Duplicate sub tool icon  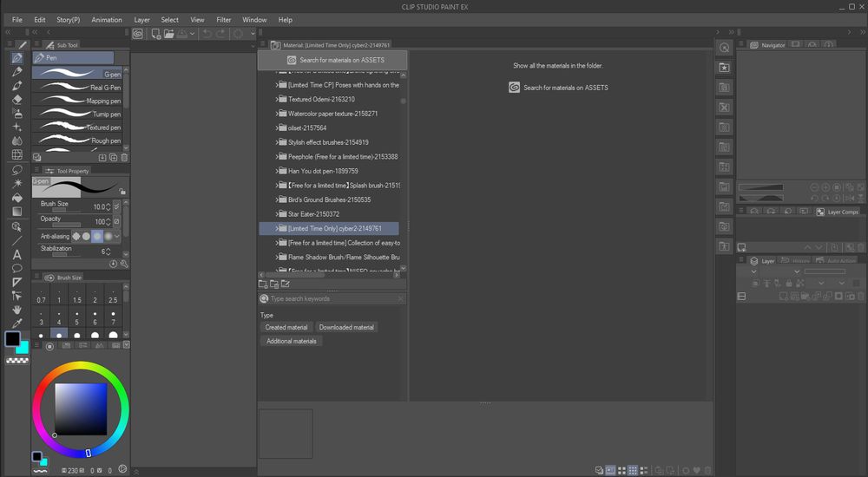click(x=114, y=158)
